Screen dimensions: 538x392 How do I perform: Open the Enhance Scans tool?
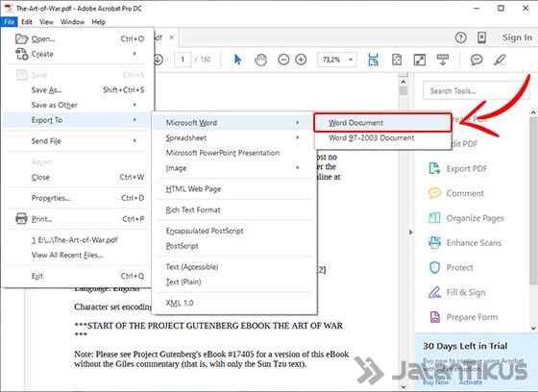[465, 243]
